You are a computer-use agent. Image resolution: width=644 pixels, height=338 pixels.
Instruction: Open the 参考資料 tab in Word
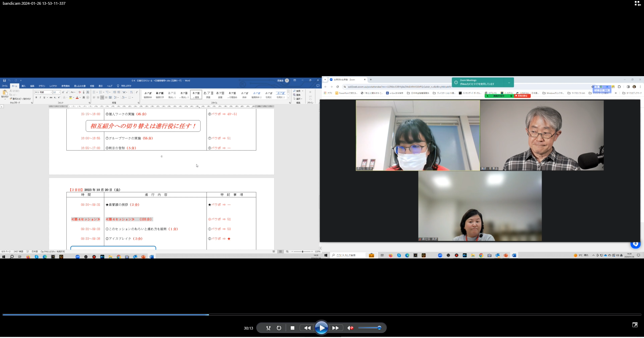[x=65, y=86]
